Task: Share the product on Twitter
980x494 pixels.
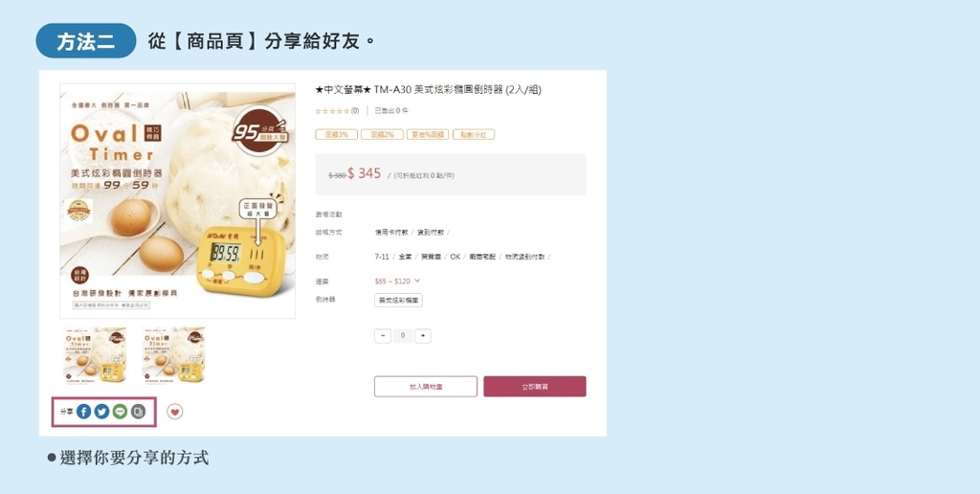Action: [101, 412]
